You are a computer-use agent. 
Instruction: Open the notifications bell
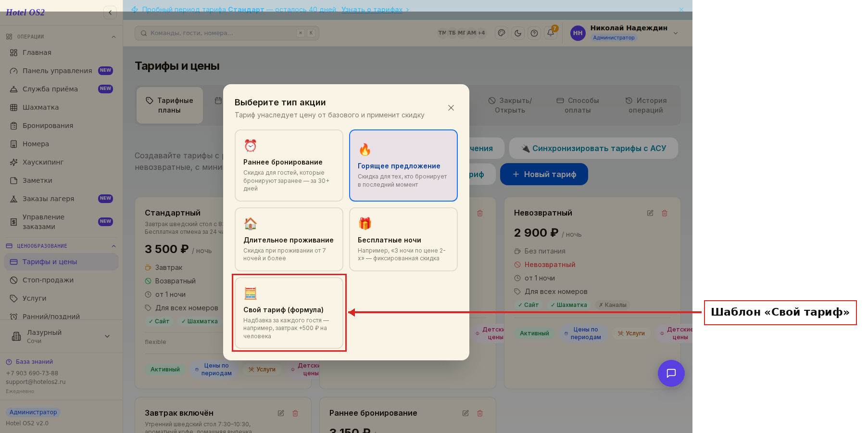tap(551, 33)
